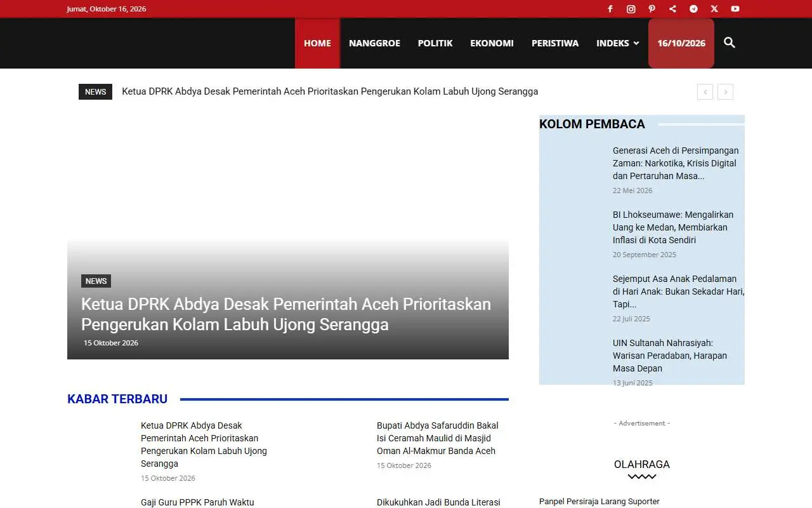The height and width of the screenshot is (508, 812).
Task: Open the X (Twitter) icon
Action: (x=714, y=9)
